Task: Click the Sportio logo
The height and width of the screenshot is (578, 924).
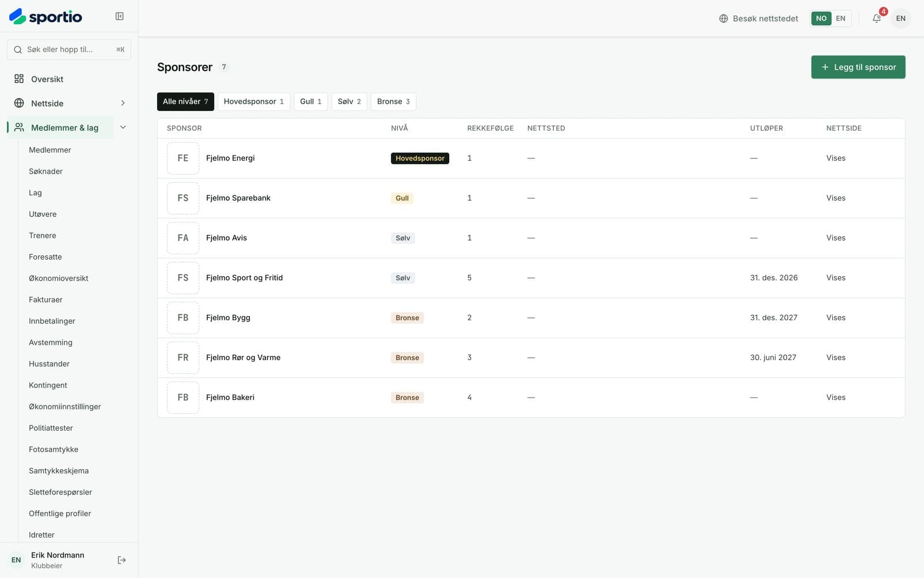Action: (46, 16)
